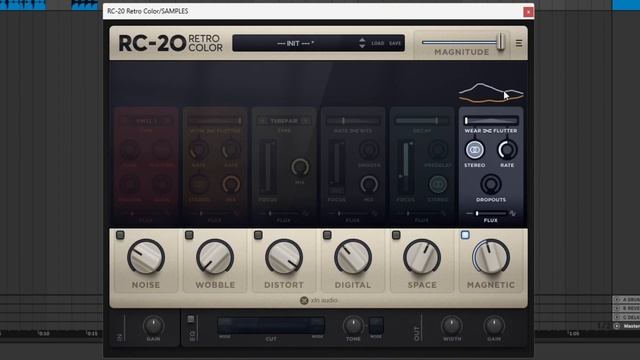
Task: Click the flux shape icon in Magnetic panel
Action: coord(512,213)
